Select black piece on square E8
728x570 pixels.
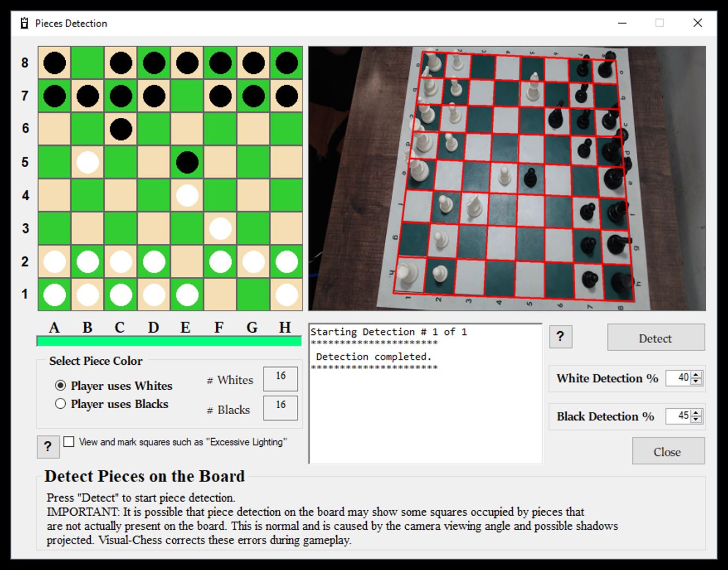(x=187, y=63)
